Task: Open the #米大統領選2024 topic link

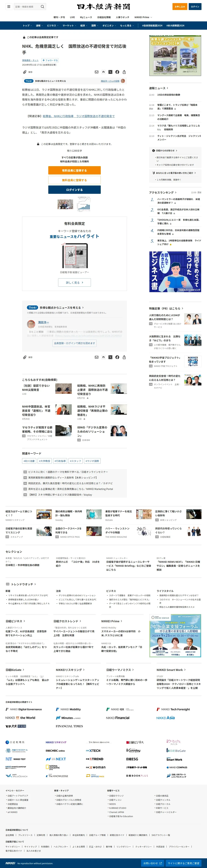Action: 175,26
